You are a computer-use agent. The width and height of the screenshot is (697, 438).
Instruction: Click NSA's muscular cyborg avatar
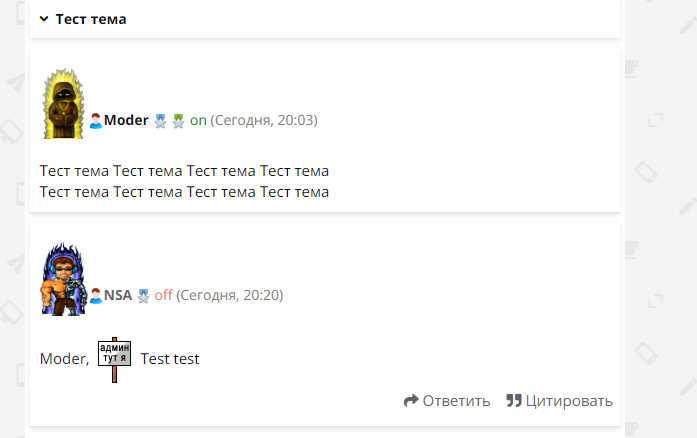63,280
